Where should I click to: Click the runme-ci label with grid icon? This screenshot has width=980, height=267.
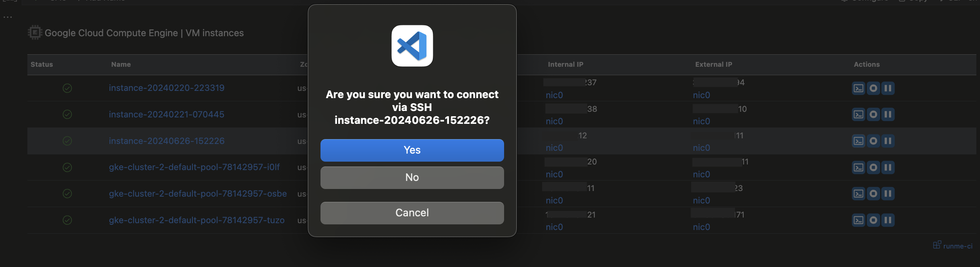[953, 246]
